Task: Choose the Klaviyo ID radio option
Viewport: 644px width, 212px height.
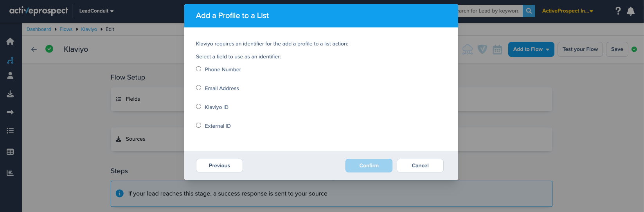Action: [199, 107]
